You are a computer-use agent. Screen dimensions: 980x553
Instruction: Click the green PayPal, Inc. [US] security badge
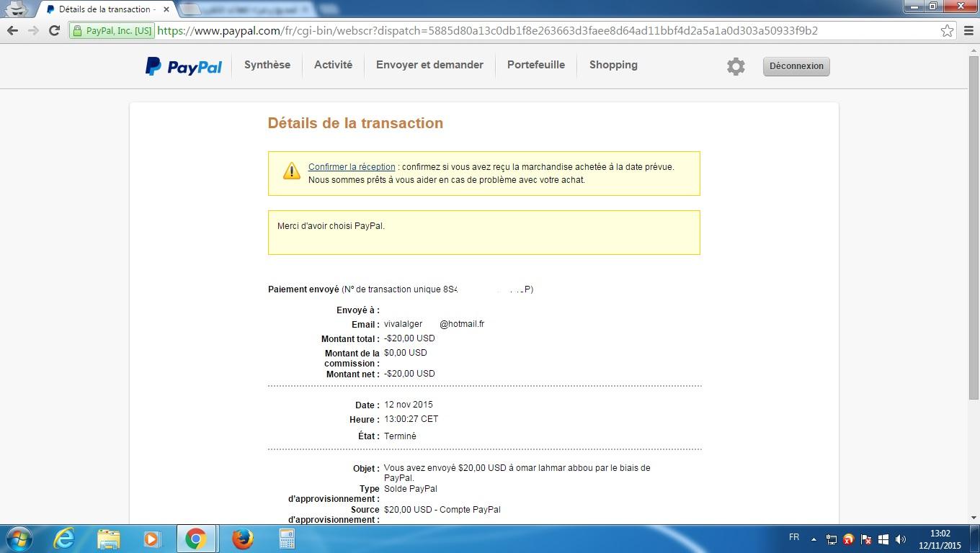click(112, 31)
